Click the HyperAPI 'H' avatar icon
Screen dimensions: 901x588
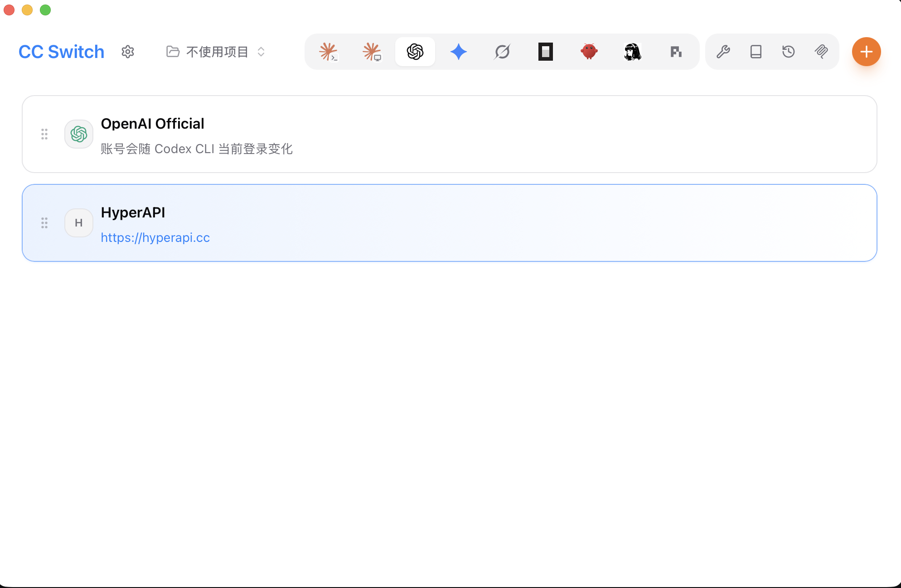pos(79,223)
